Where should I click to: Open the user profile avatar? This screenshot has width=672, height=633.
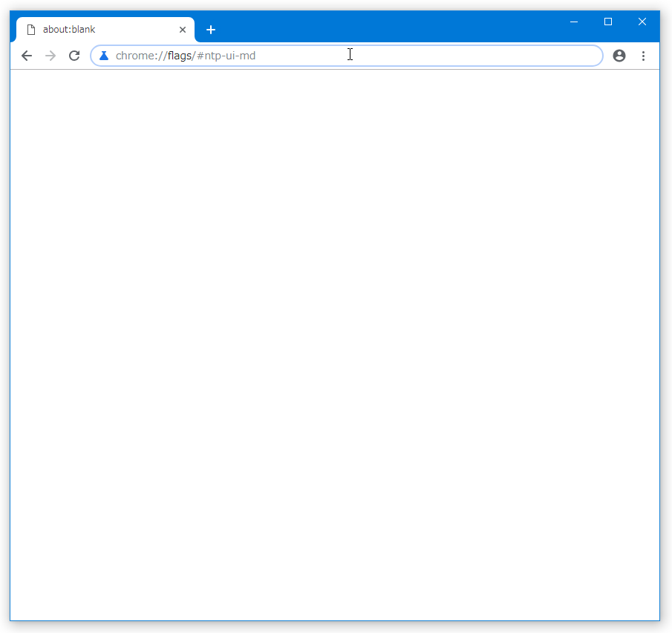[619, 56]
